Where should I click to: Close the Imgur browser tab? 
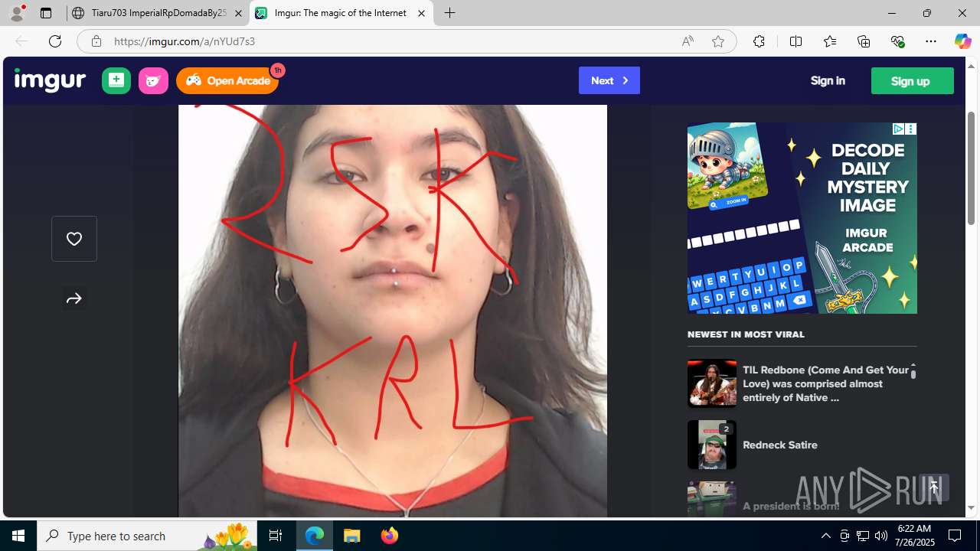[421, 13]
